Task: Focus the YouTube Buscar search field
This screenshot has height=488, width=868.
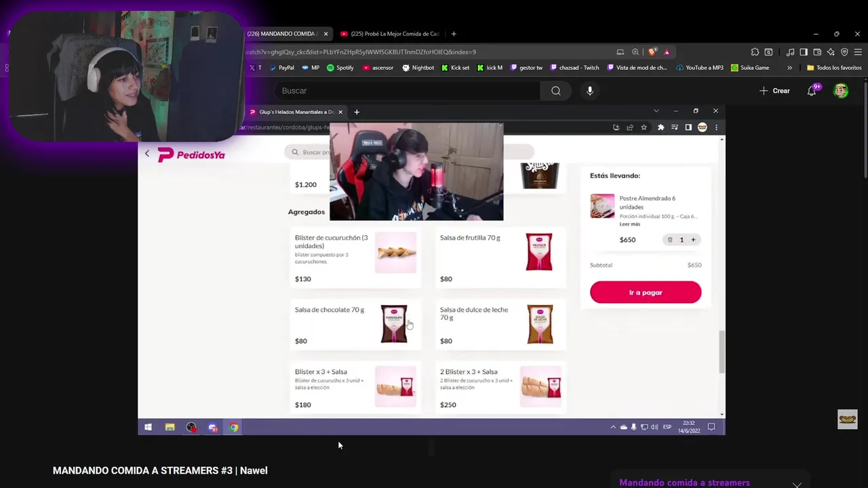Action: click(x=407, y=91)
